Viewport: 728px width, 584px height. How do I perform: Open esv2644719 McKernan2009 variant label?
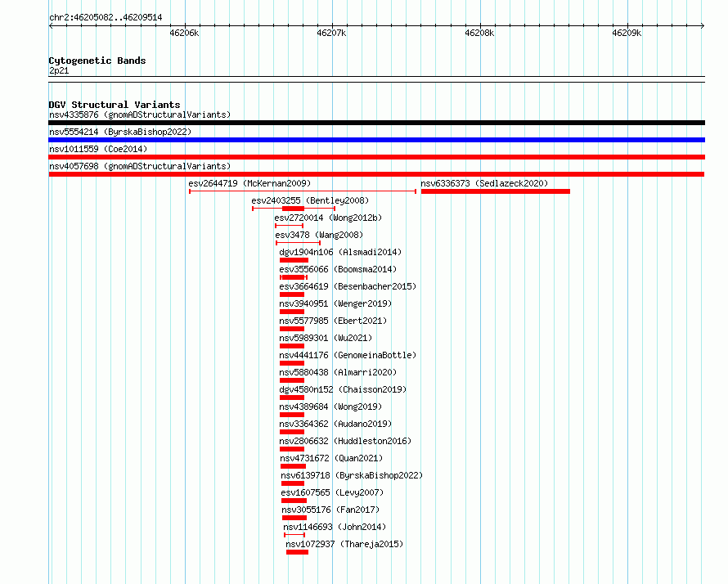[249, 183]
